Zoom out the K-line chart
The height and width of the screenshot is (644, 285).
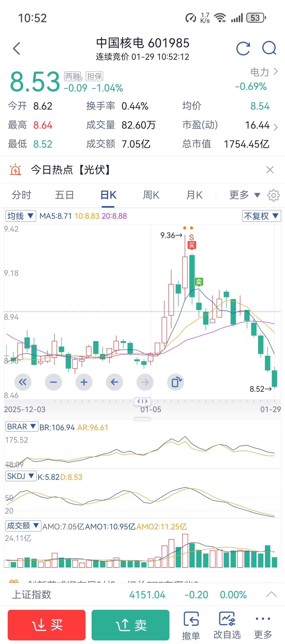click(53, 382)
